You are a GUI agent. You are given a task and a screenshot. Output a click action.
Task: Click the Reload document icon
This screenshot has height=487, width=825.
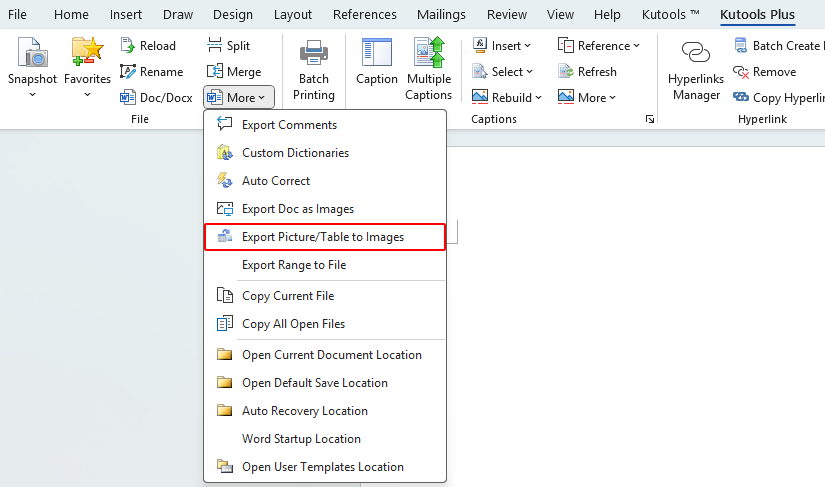(148, 46)
